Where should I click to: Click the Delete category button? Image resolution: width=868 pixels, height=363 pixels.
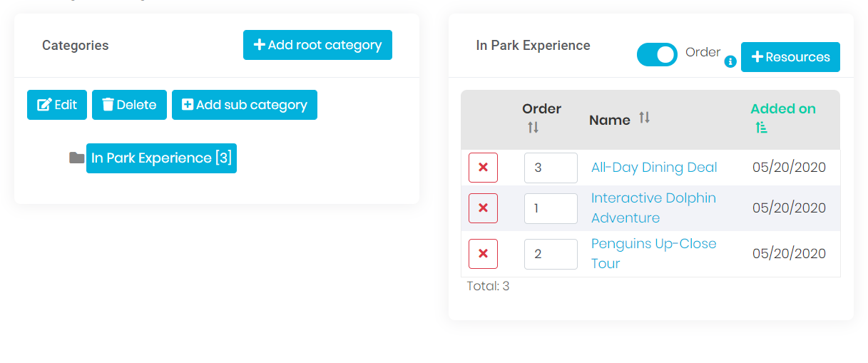(129, 105)
